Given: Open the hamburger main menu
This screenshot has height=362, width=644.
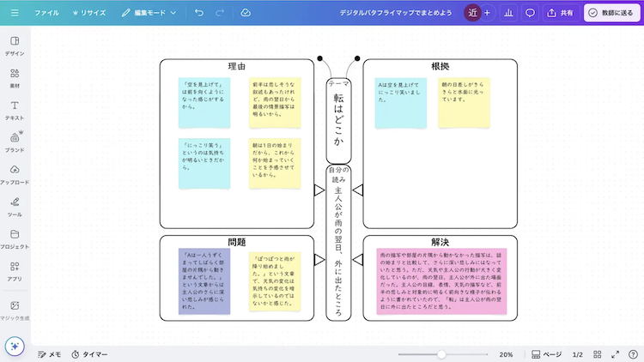Looking at the screenshot, I should pyautogui.click(x=15, y=13).
